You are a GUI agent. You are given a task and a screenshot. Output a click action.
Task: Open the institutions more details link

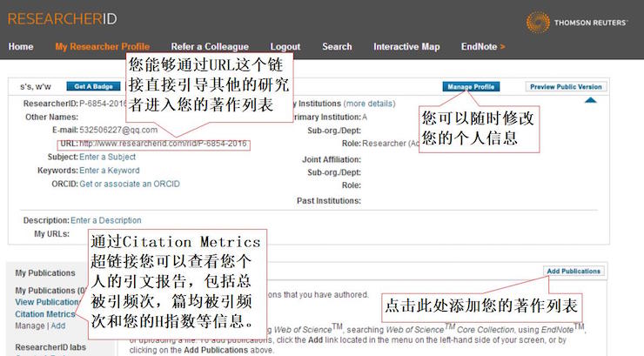(x=369, y=104)
